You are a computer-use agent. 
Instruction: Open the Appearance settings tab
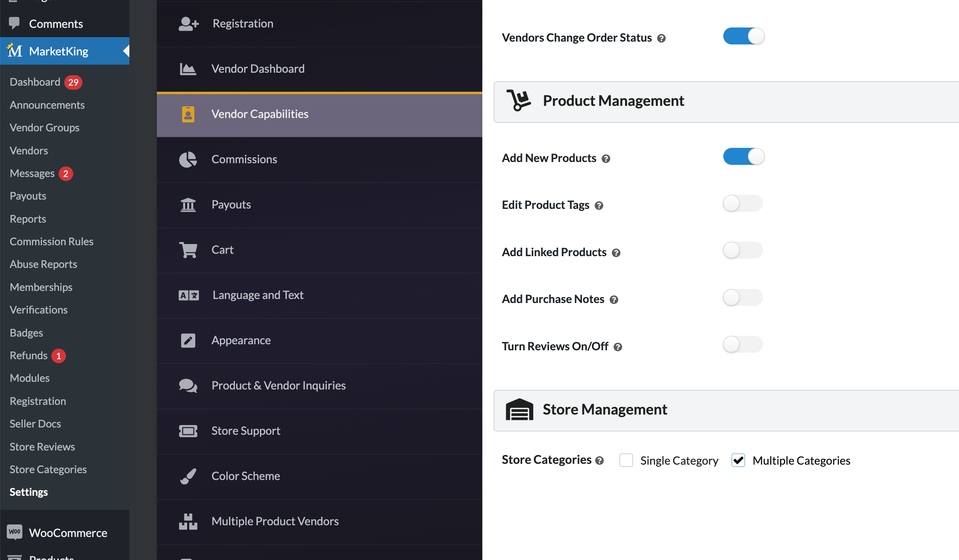319,341
